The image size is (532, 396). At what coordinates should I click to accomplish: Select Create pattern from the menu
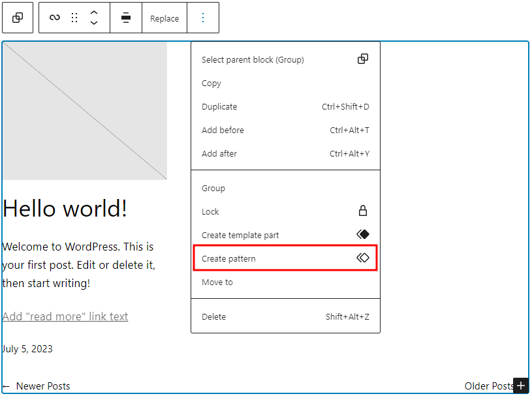point(228,258)
